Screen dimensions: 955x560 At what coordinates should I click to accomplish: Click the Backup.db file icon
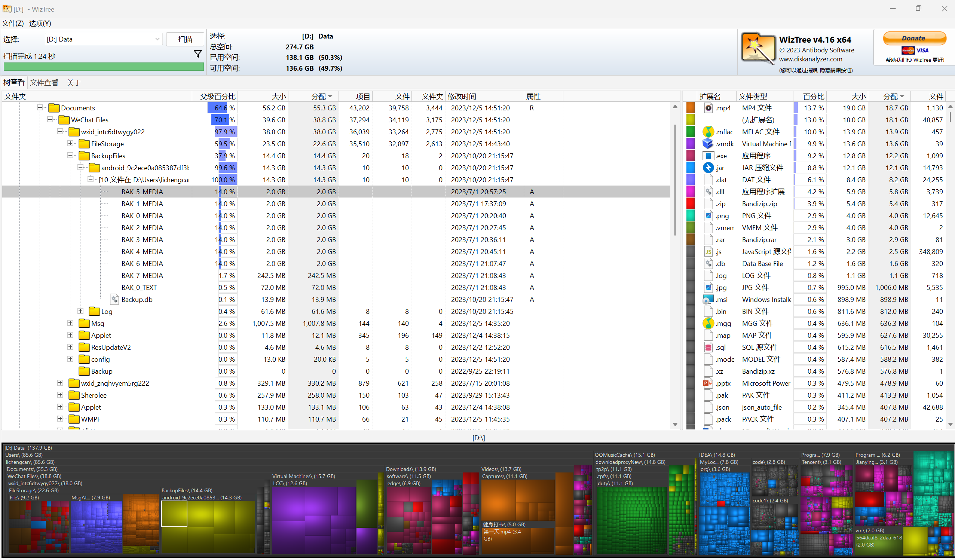pos(114,299)
